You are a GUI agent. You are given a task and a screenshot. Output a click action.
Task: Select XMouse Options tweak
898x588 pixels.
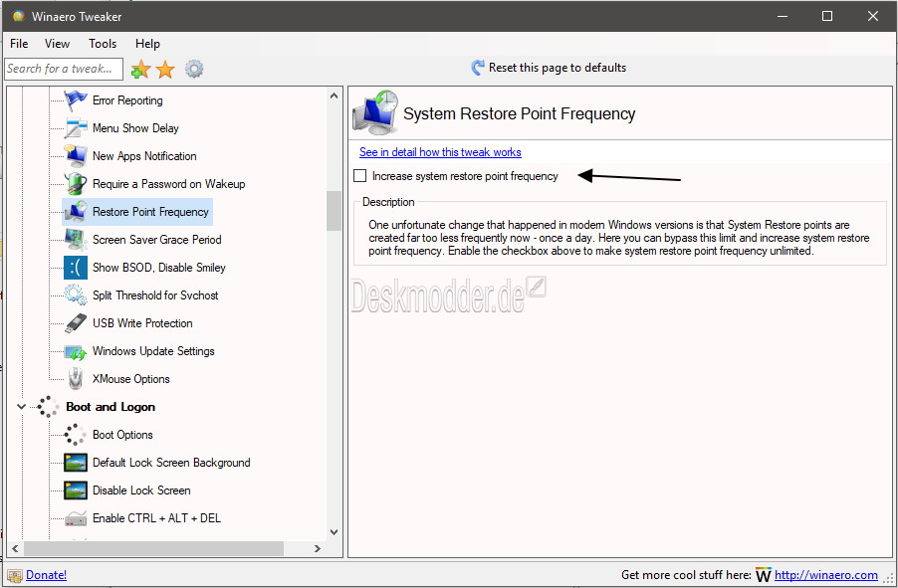tap(131, 379)
